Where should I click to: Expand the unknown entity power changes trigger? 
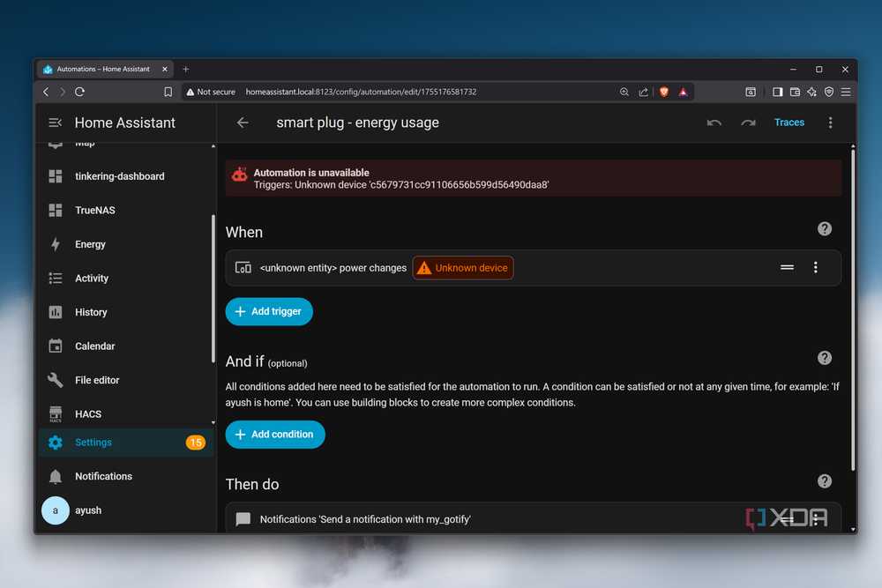[x=533, y=268]
